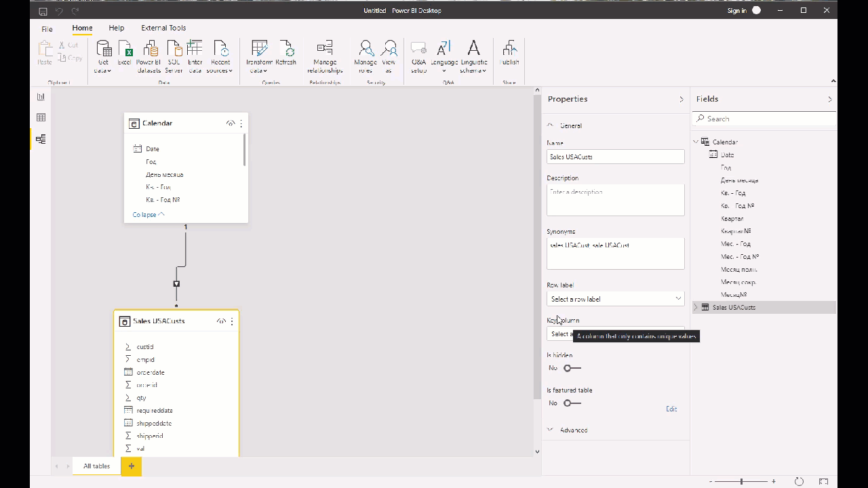The width and height of the screenshot is (868, 488).
Task: Click Description text box
Action: [615, 200]
